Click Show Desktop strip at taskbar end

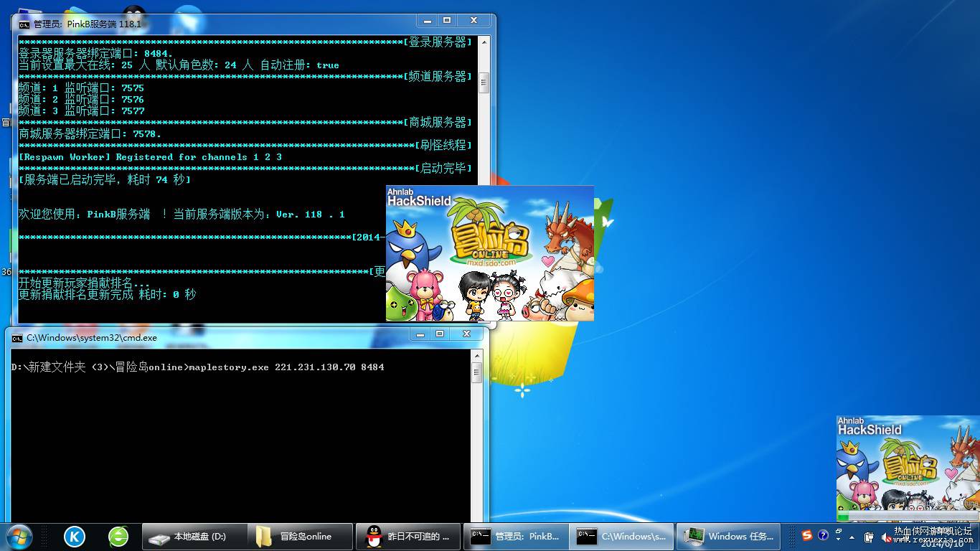975,536
